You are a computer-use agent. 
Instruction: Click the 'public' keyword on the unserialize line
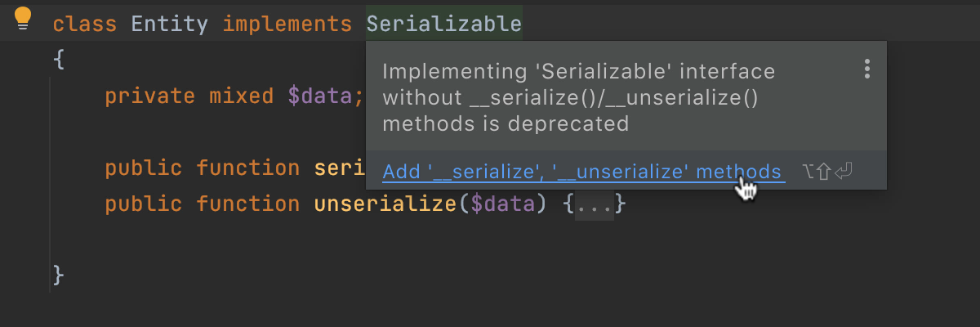143,204
